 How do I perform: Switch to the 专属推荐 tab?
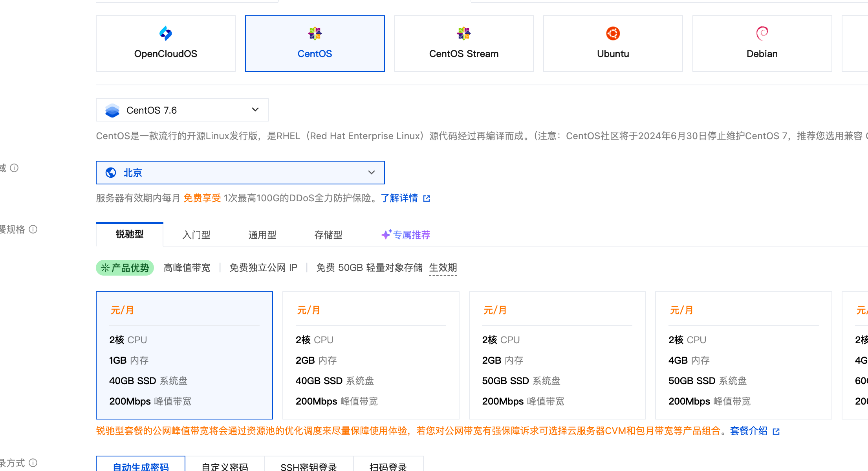tap(406, 235)
